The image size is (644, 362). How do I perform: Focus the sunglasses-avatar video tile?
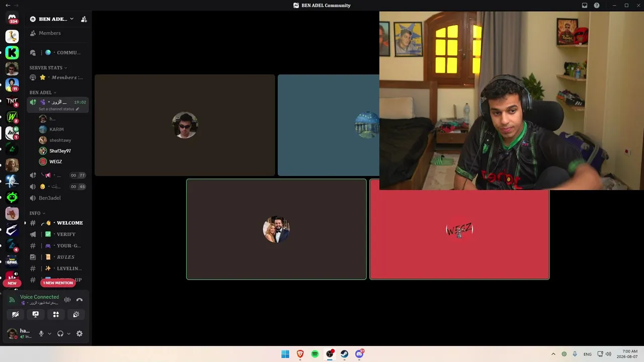[x=185, y=125]
